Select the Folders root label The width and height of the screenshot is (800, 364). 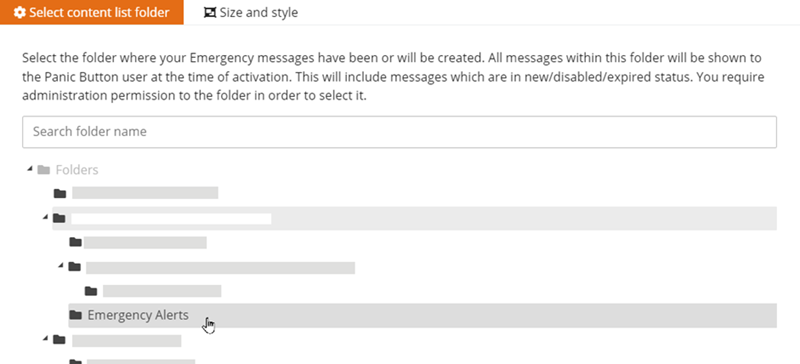click(x=77, y=169)
